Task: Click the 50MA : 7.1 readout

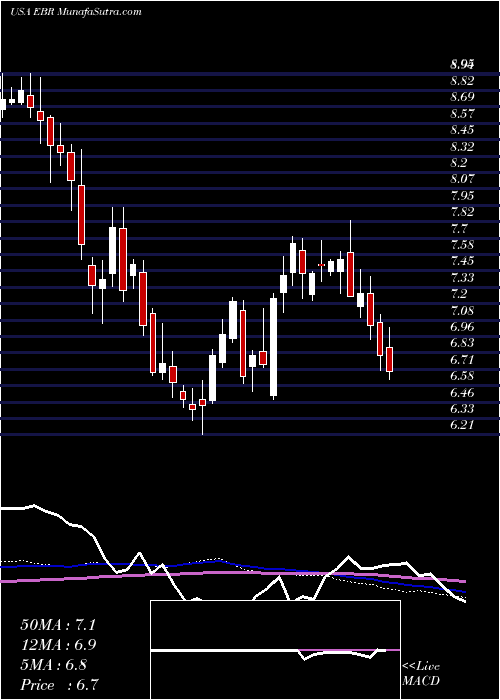Action: (x=58, y=625)
